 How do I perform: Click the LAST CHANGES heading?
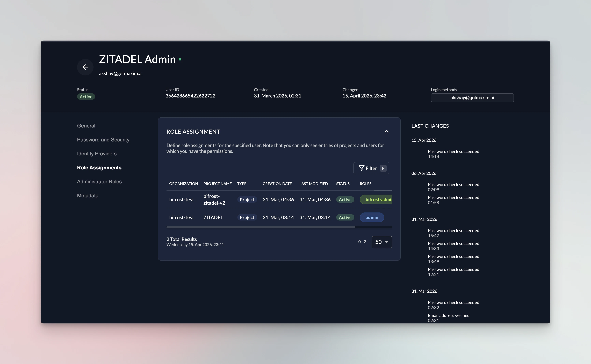(430, 126)
